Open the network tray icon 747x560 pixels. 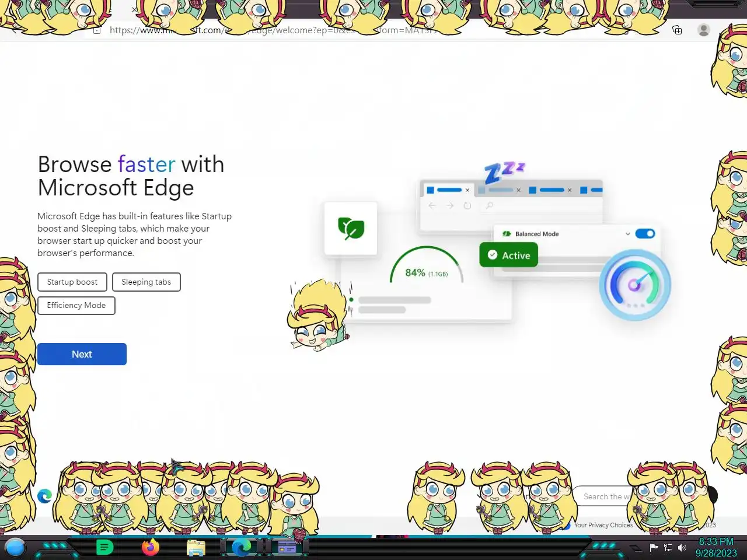point(668,547)
